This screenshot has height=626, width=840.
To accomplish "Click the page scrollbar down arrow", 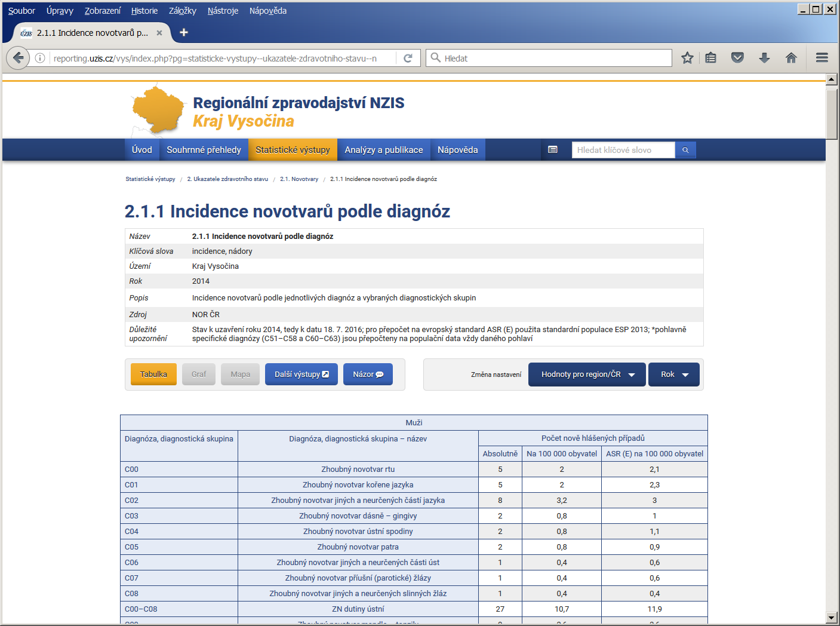I will click(x=832, y=618).
